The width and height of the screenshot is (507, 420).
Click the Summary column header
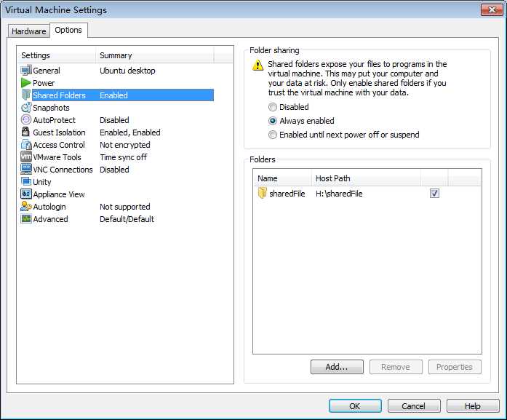tap(154, 55)
